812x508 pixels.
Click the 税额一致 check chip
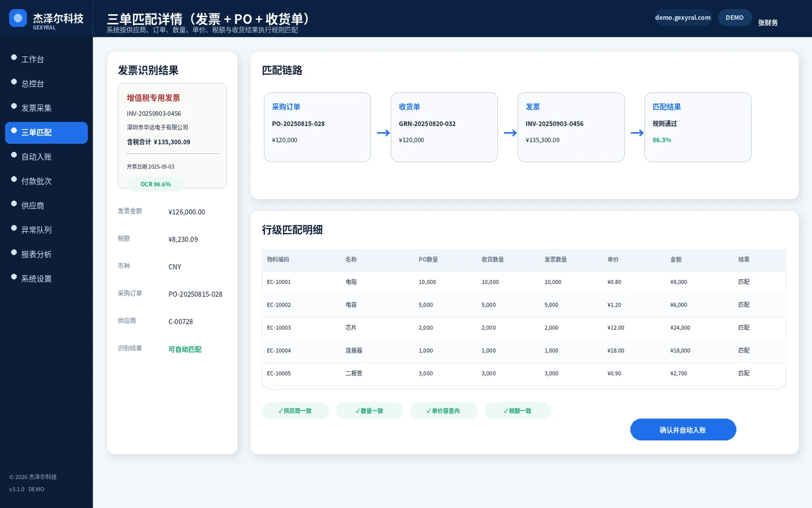(518, 411)
